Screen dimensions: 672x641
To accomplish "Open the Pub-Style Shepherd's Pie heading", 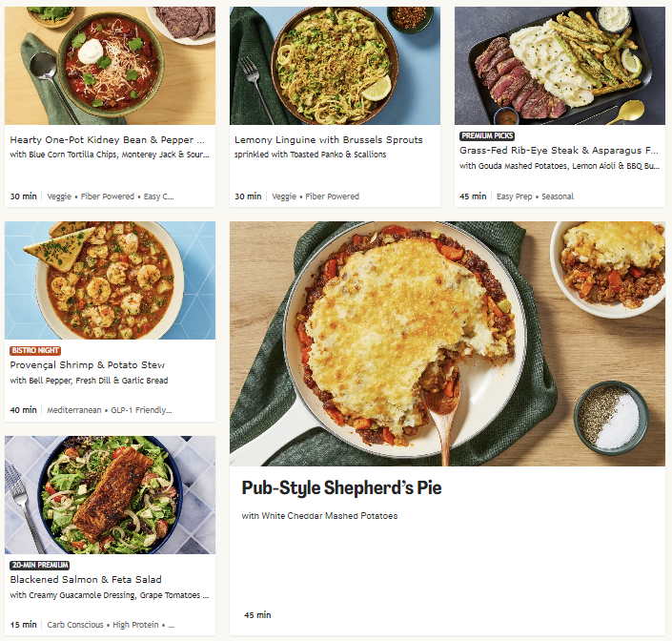I will coord(341,488).
